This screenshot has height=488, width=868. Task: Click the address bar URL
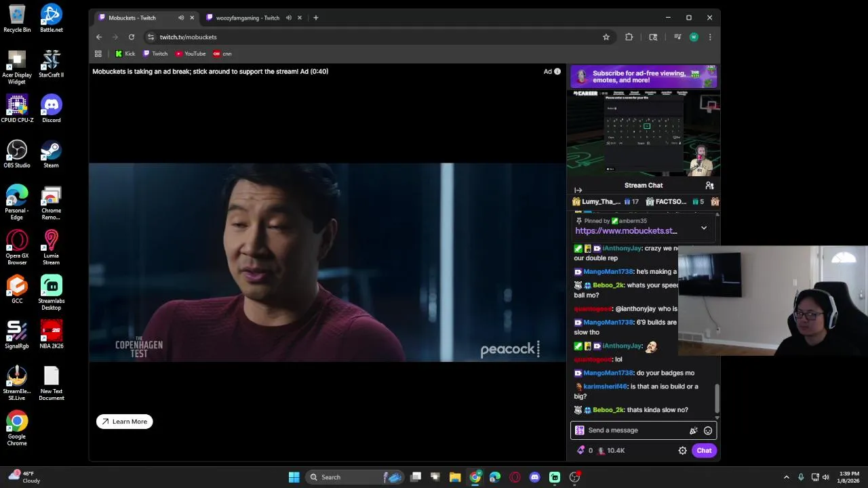pos(189,37)
